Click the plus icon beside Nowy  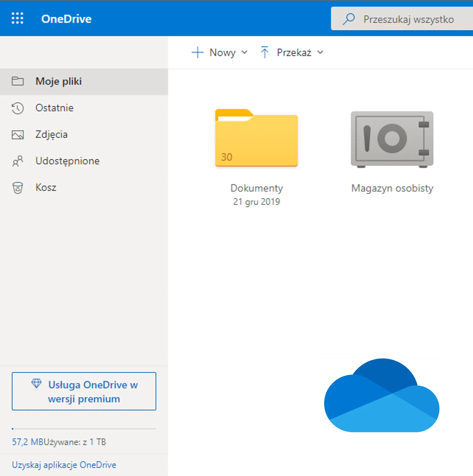pyautogui.click(x=197, y=52)
